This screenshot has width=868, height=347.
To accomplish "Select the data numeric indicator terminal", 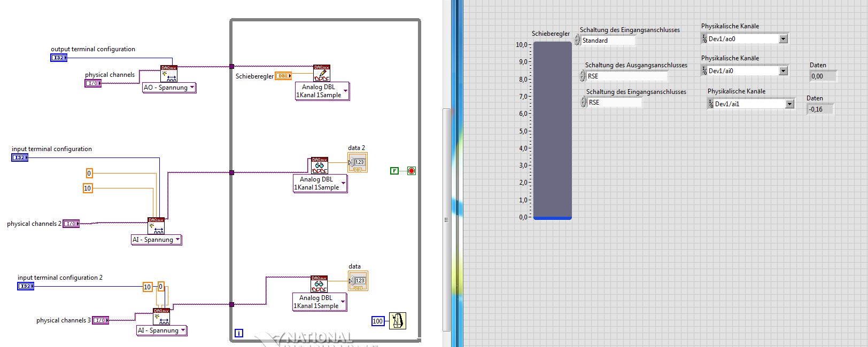I will point(358,281).
